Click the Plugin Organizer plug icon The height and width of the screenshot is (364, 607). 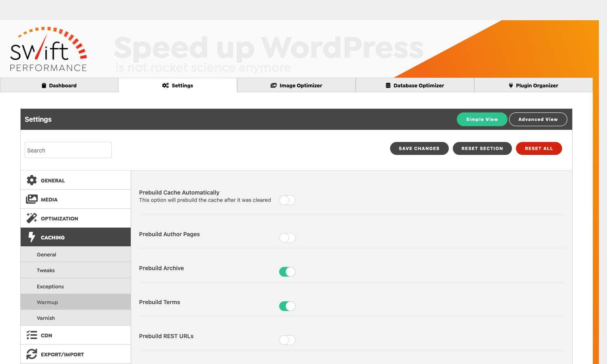(511, 85)
